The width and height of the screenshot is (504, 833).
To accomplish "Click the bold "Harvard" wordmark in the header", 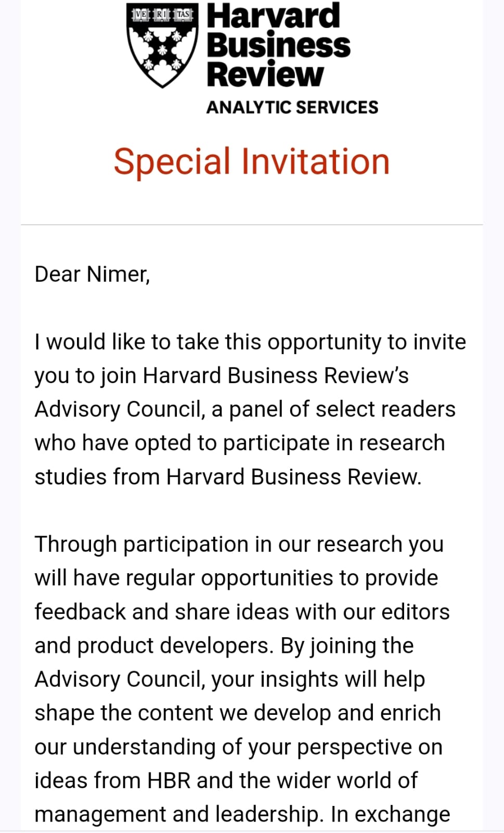I will pyautogui.click(x=273, y=16).
